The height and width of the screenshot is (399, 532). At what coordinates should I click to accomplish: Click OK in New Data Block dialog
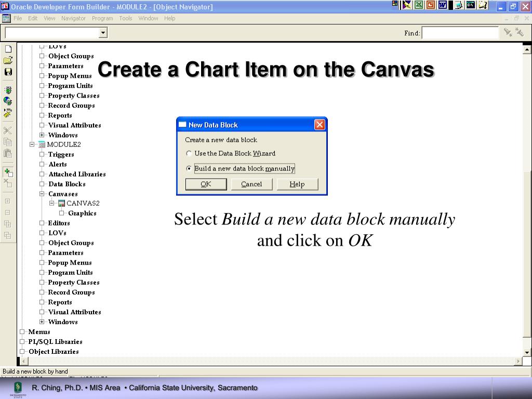(206, 184)
